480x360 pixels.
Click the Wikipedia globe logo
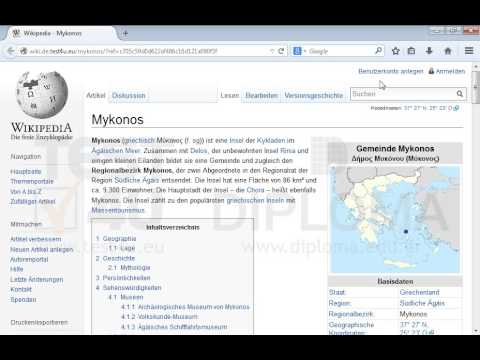(42, 95)
